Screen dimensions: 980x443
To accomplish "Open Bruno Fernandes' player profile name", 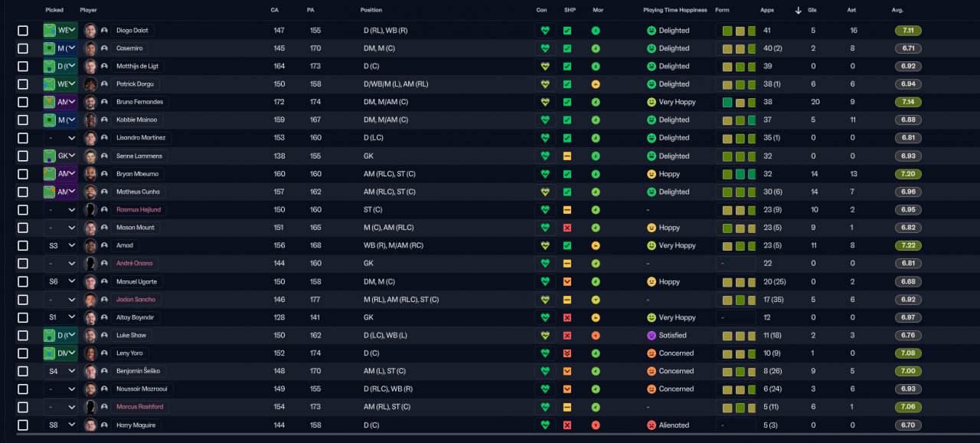I will [x=139, y=102].
